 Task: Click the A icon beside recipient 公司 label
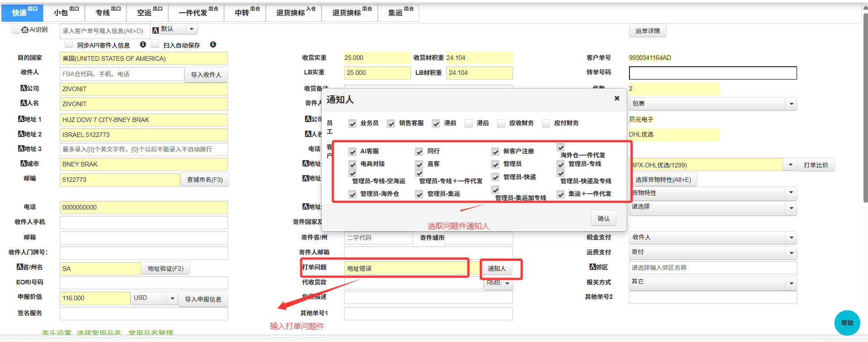(x=24, y=88)
